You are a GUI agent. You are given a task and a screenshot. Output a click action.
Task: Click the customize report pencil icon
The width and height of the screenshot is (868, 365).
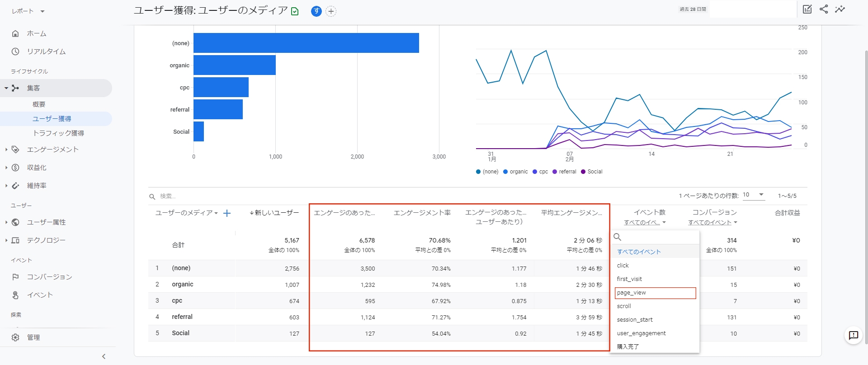click(807, 9)
